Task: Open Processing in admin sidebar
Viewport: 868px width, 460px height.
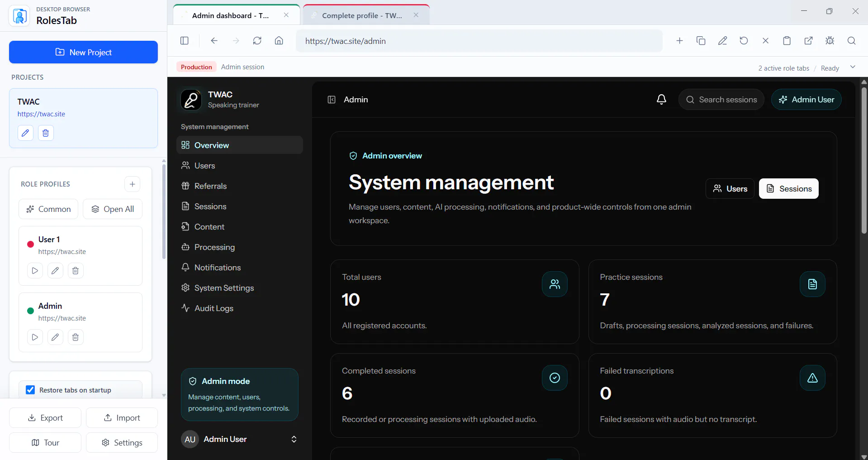Action: tap(240, 247)
